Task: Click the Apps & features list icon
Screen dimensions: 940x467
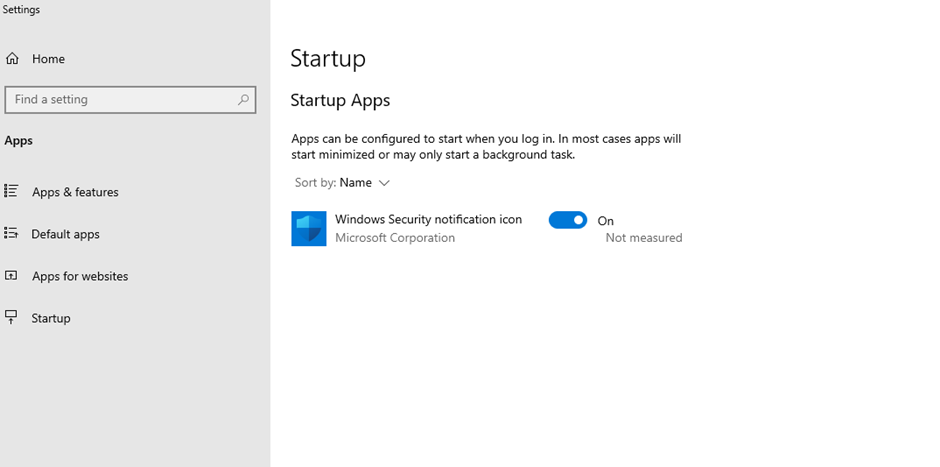Action: [11, 191]
